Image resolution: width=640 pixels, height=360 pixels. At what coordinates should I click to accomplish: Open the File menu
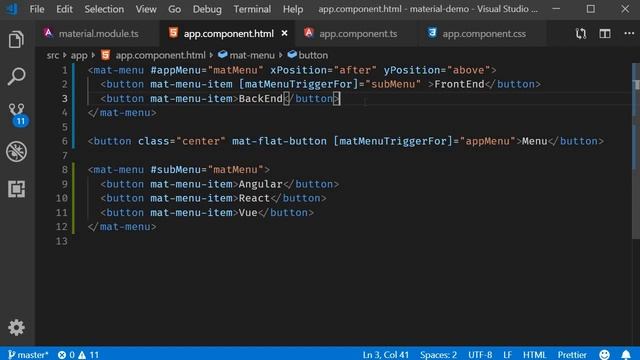tap(37, 9)
